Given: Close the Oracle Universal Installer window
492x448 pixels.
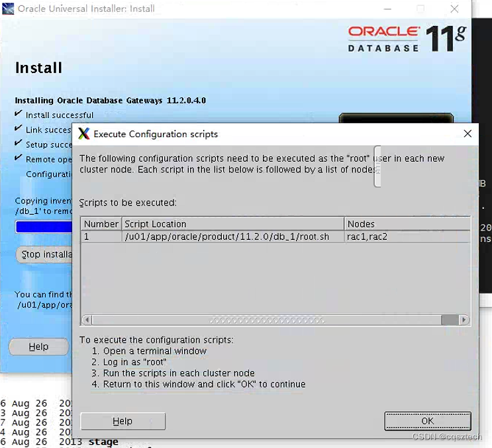Looking at the screenshot, I should point(454,9).
